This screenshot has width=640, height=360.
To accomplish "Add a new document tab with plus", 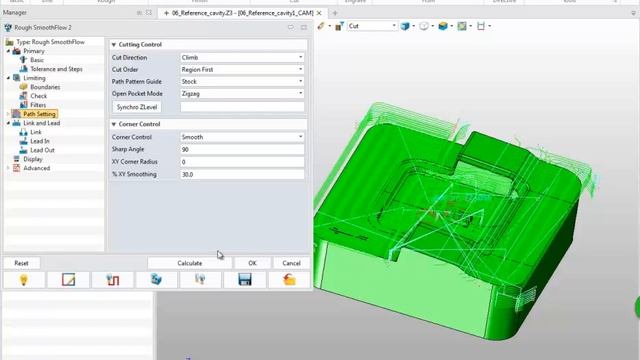I will (335, 13).
